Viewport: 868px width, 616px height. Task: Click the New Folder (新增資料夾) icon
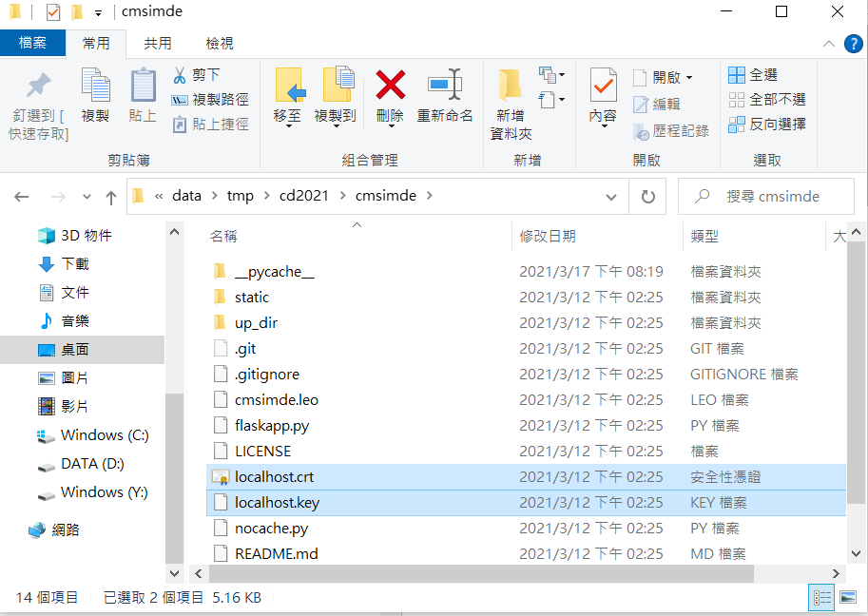[x=511, y=86]
